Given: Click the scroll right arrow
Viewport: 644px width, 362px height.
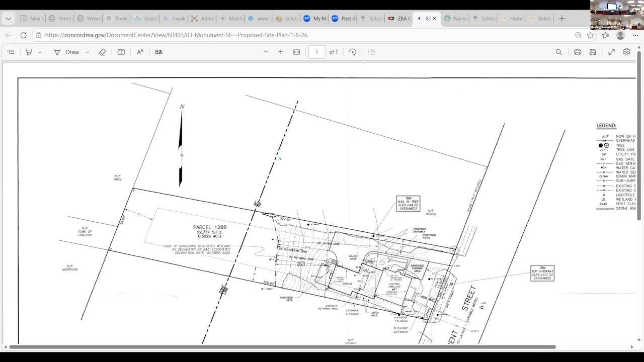Looking at the screenshot, I should tap(632, 347).
